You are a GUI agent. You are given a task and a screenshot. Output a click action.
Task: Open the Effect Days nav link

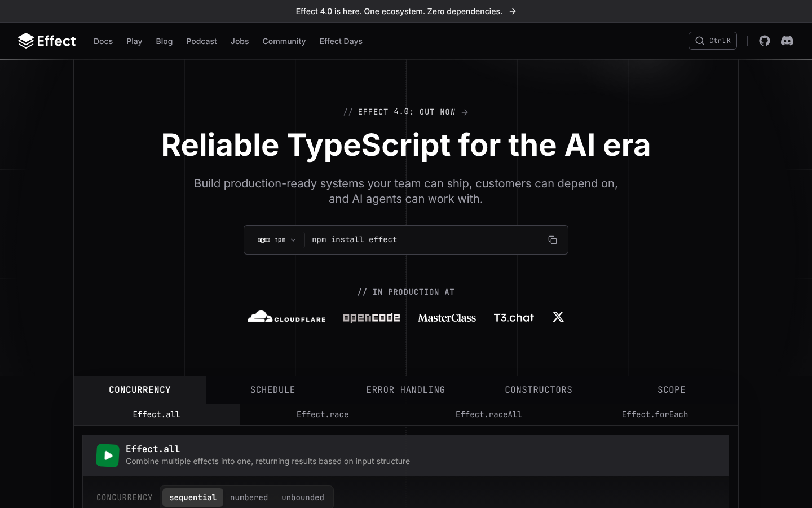(341, 41)
